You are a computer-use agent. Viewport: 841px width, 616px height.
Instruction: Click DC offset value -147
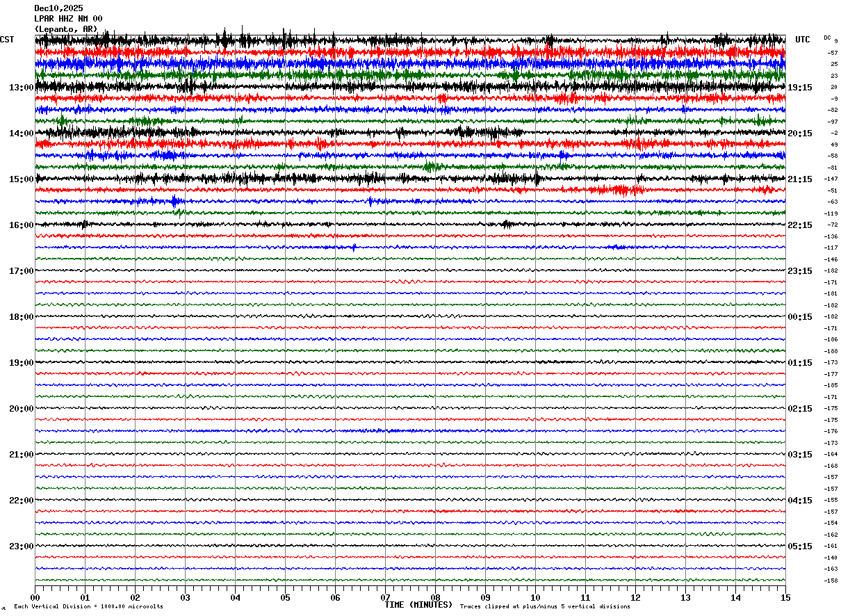click(831, 179)
